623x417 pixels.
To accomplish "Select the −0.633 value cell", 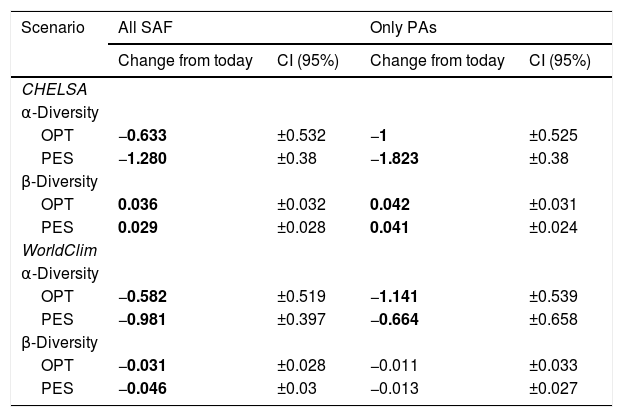I will point(144,135).
